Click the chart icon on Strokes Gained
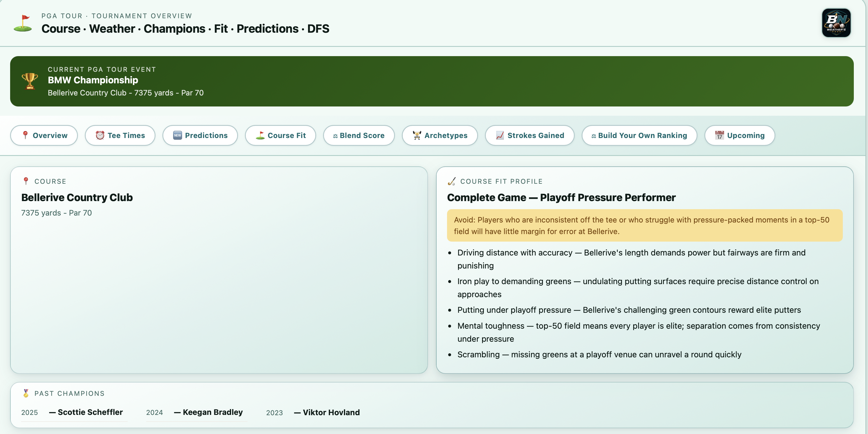Image resolution: width=868 pixels, height=434 pixels. (x=500, y=135)
